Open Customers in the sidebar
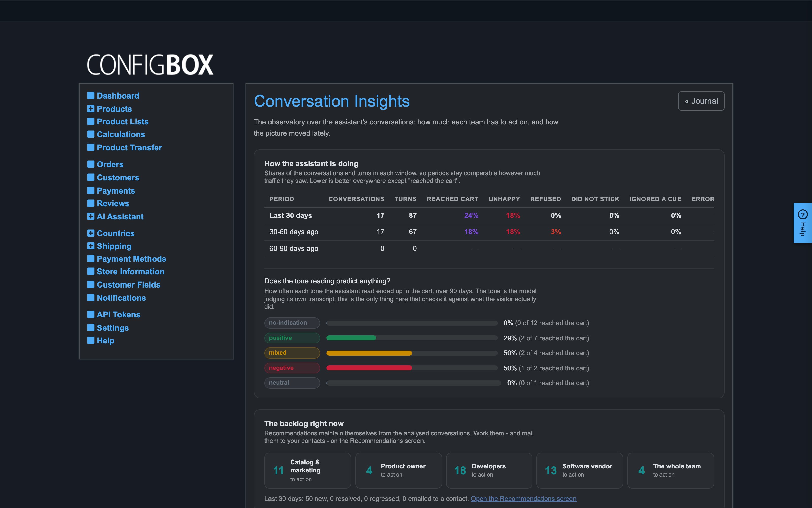This screenshot has height=508, width=812. click(x=118, y=177)
